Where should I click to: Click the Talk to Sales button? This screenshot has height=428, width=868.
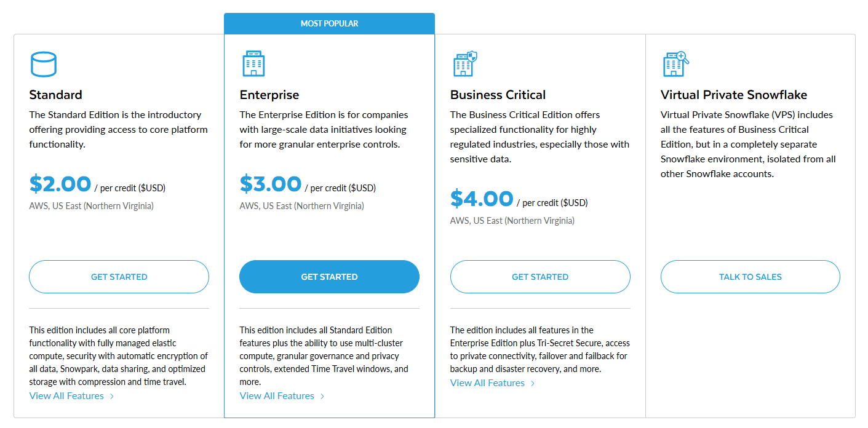751,277
